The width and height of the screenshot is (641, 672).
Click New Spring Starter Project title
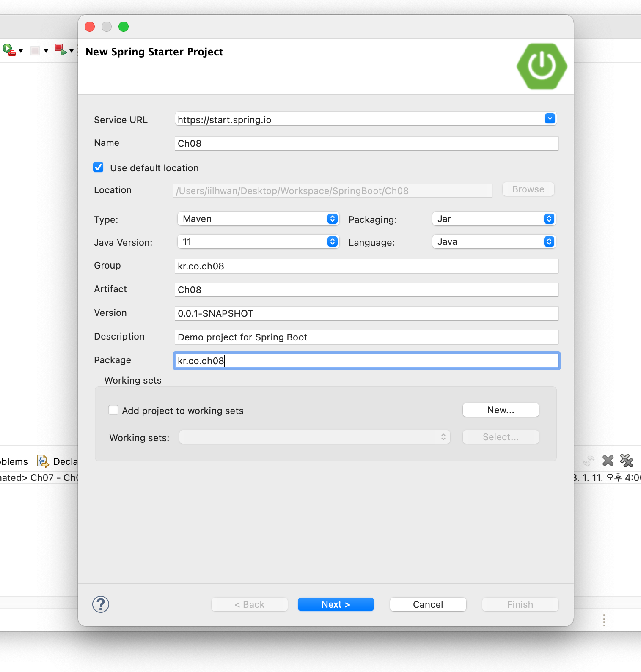tap(154, 52)
